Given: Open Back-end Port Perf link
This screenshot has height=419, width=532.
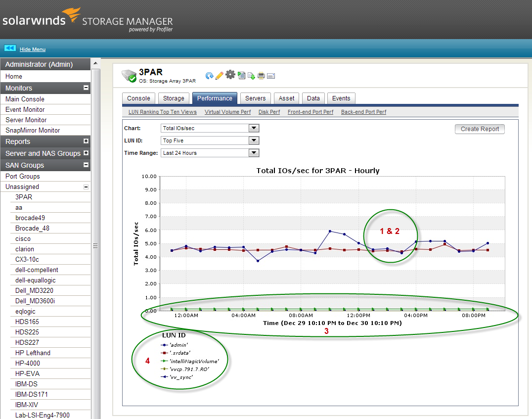Looking at the screenshot, I should (x=364, y=112).
